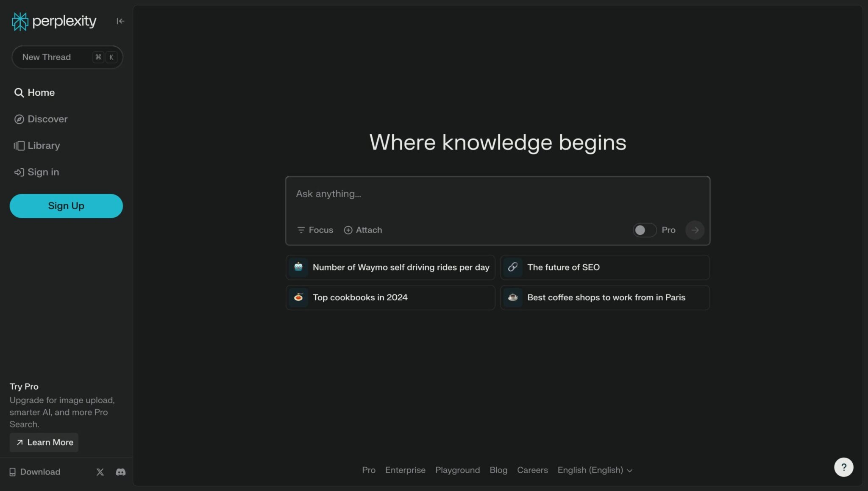This screenshot has width=868, height=491.
Task: Open the Discord icon in the sidebar footer
Action: [x=121, y=472]
